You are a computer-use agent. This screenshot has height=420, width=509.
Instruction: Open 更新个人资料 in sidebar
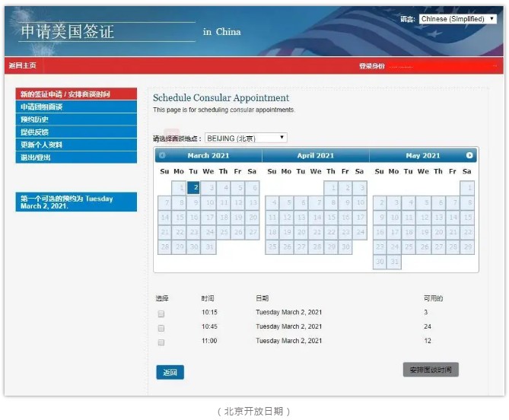pyautogui.click(x=76, y=145)
